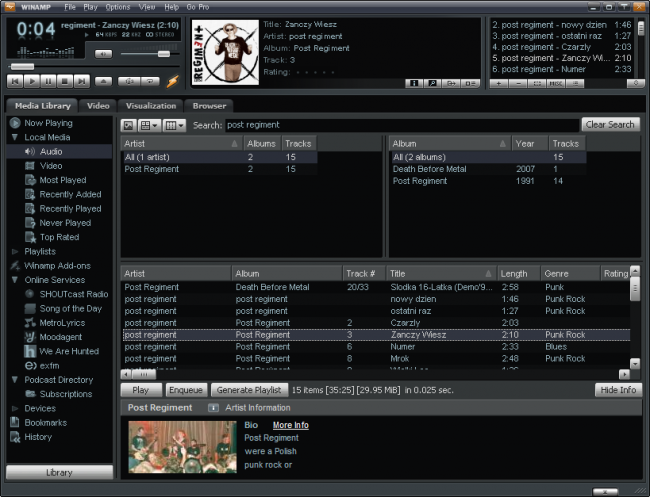Skip to next track button
This screenshot has width=650, height=497.
tap(82, 81)
